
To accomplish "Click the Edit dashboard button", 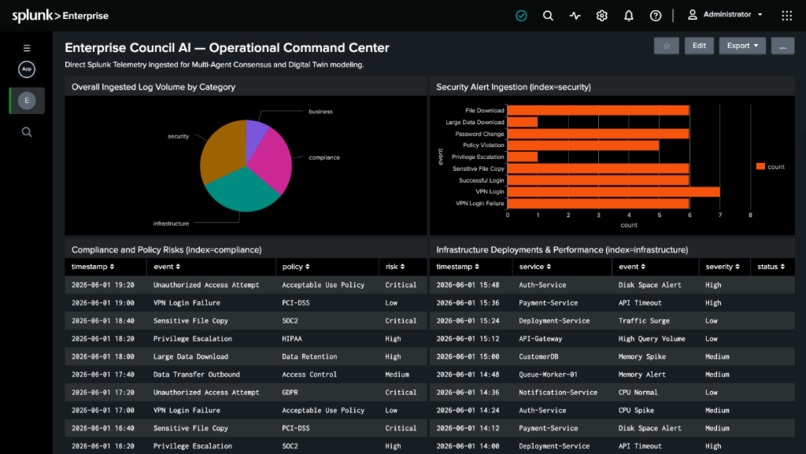I will pyautogui.click(x=699, y=46).
